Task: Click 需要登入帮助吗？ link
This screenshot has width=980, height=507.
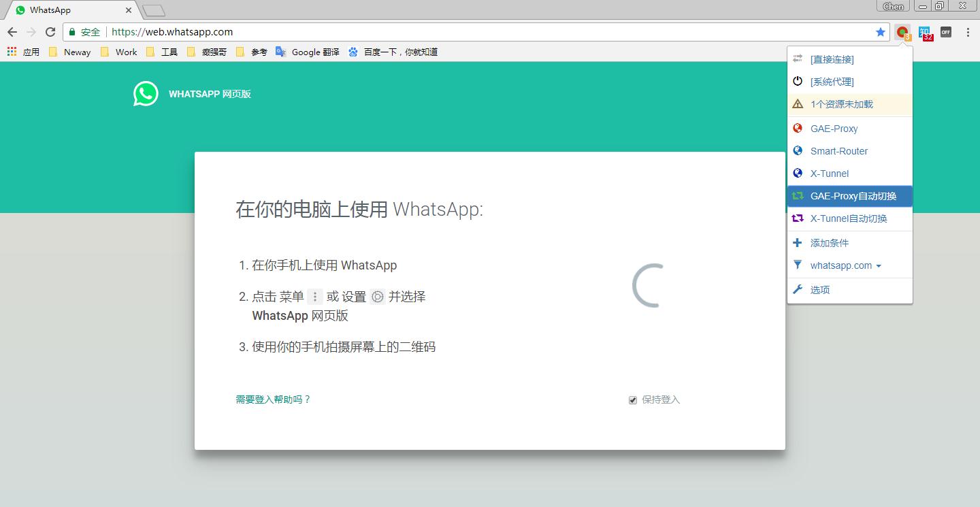Action: click(274, 399)
